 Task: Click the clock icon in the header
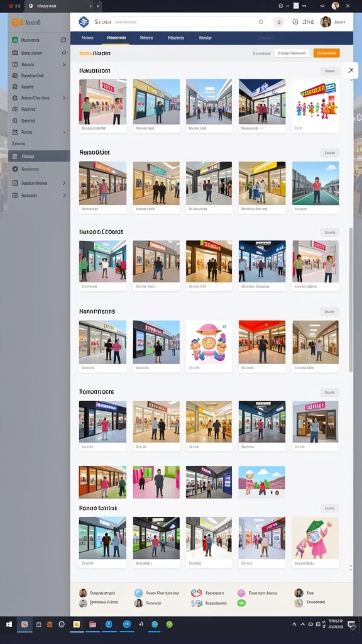295,22
